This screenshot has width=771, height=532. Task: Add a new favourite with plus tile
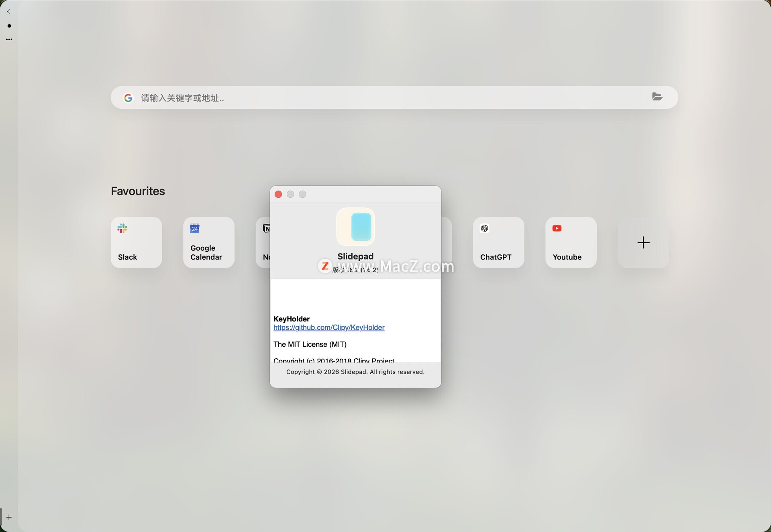coord(643,242)
